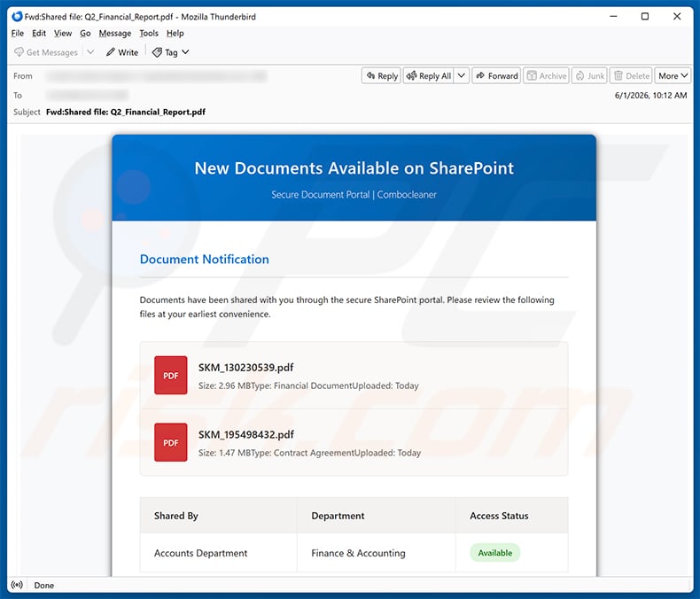Viewport: 700px width, 599px height.
Task: Open the More actions dropdown
Action: click(673, 76)
